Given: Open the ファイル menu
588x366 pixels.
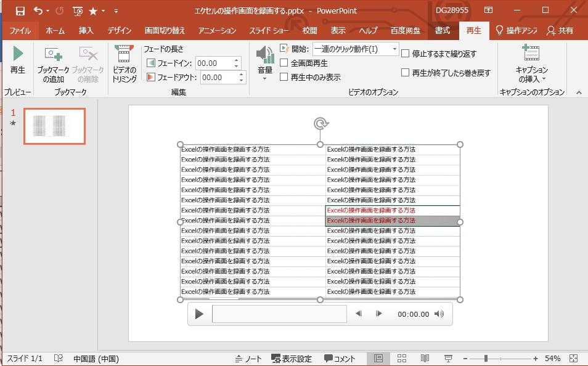Looking at the screenshot, I should pyautogui.click(x=20, y=29).
